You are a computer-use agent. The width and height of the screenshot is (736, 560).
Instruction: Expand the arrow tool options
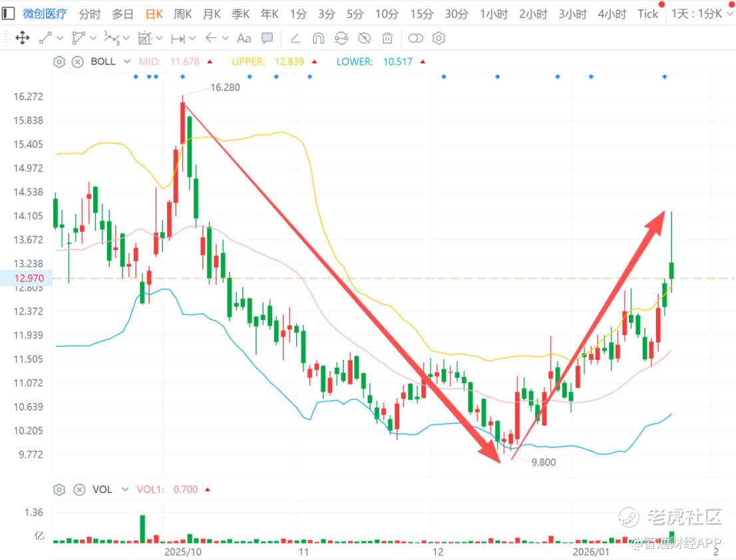226,38
